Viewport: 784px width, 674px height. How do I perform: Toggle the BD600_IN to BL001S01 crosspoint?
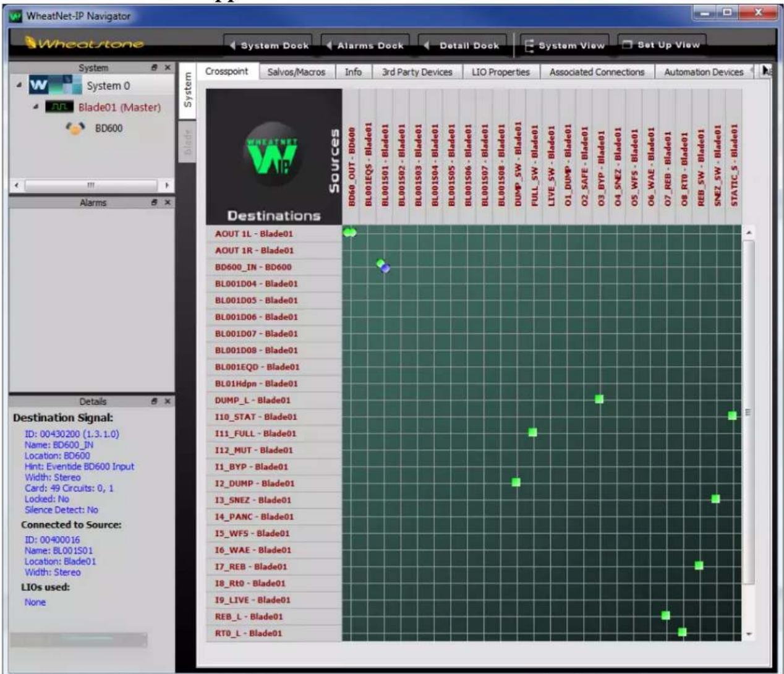[383, 266]
